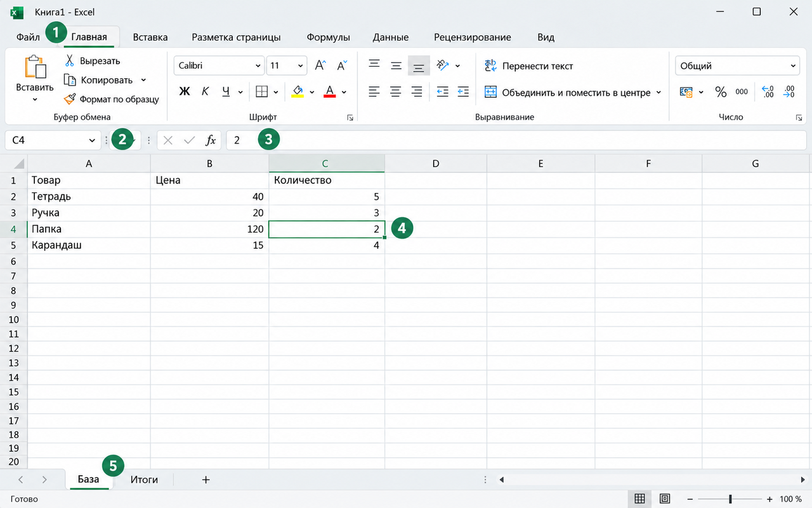The height and width of the screenshot is (508, 812).
Task: Open the borders dropdown arrow
Action: (276, 92)
